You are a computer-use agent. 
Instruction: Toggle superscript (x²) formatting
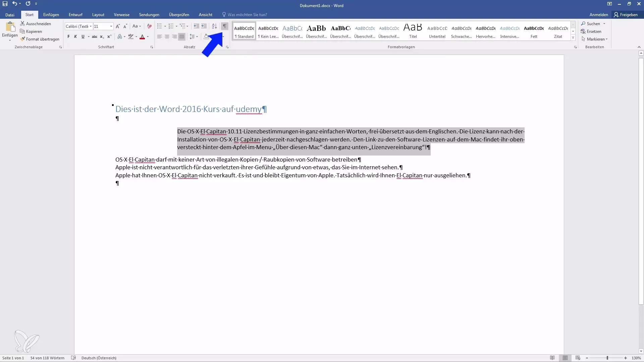(x=109, y=37)
